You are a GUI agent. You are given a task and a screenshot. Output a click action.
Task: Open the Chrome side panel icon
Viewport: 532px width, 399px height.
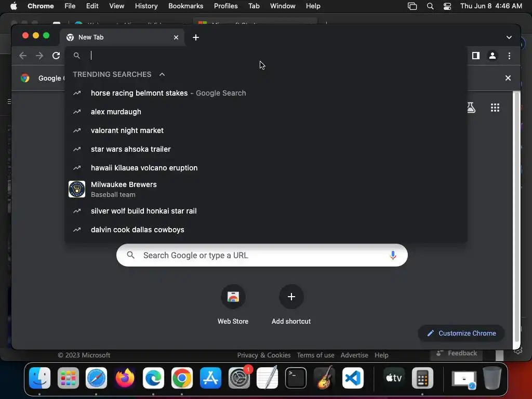point(476,56)
